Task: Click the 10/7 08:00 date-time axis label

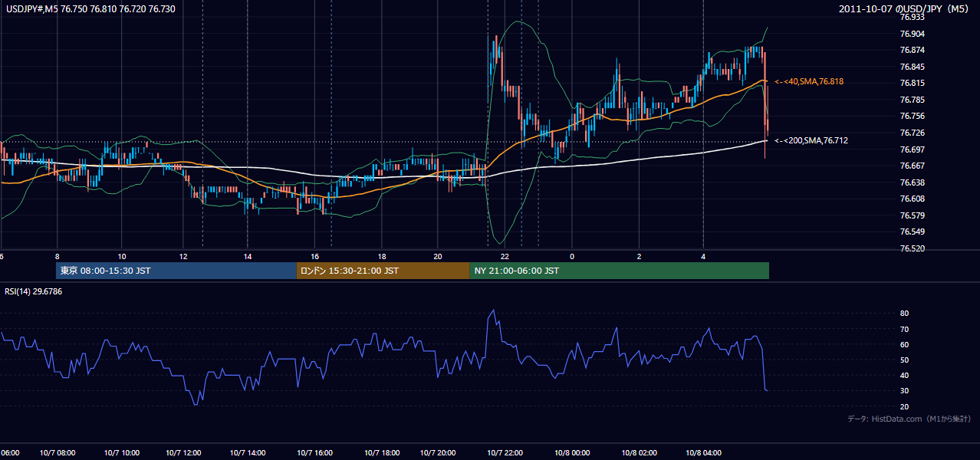Action: 56,453
